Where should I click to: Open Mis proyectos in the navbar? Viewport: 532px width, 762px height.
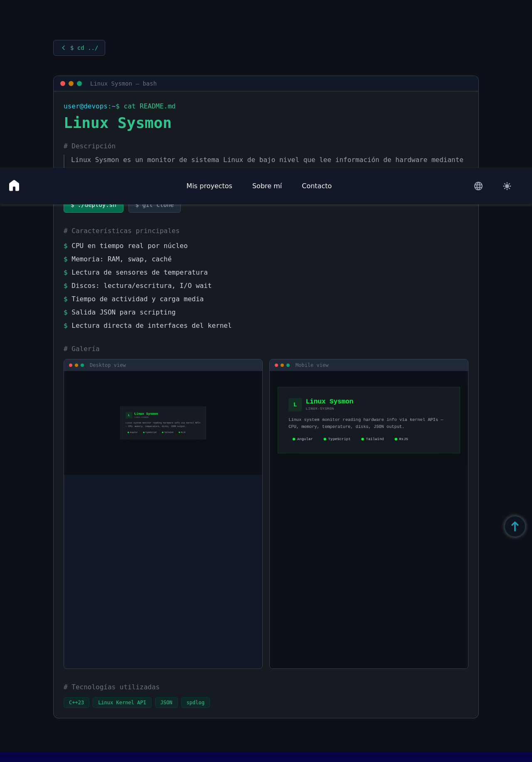pos(209,186)
